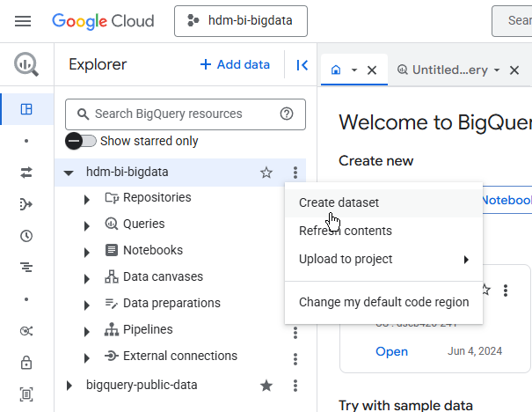Toggle Show starred only switch
Viewport: 532px width, 412px height.
(81, 141)
